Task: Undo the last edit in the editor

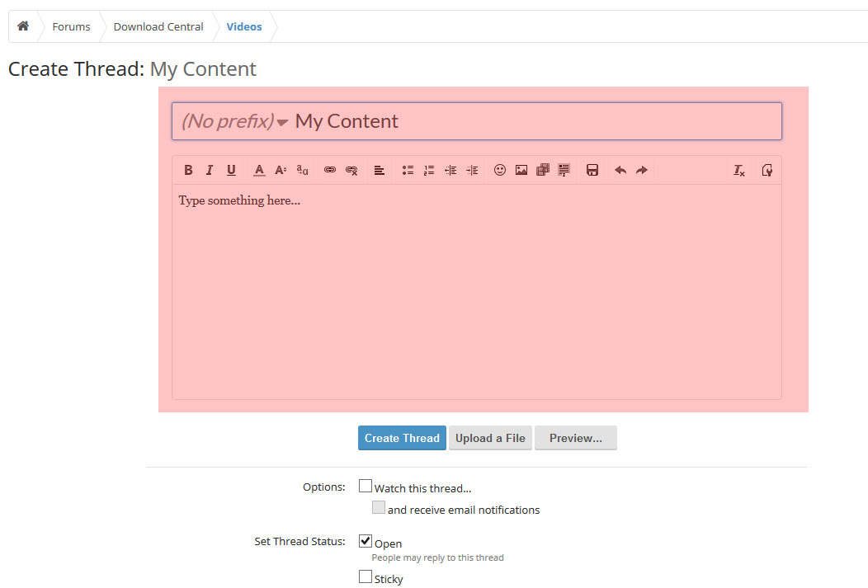Action: coord(620,170)
